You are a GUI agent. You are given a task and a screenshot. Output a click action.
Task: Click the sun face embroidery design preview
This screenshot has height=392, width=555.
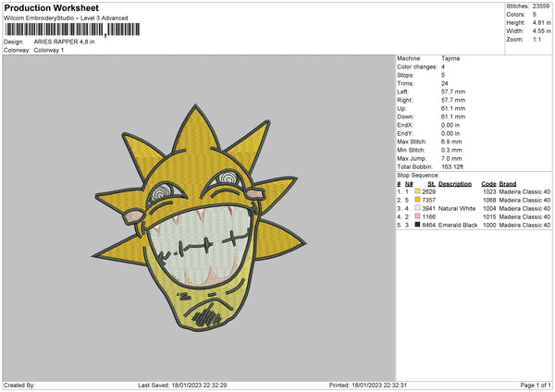point(199,218)
